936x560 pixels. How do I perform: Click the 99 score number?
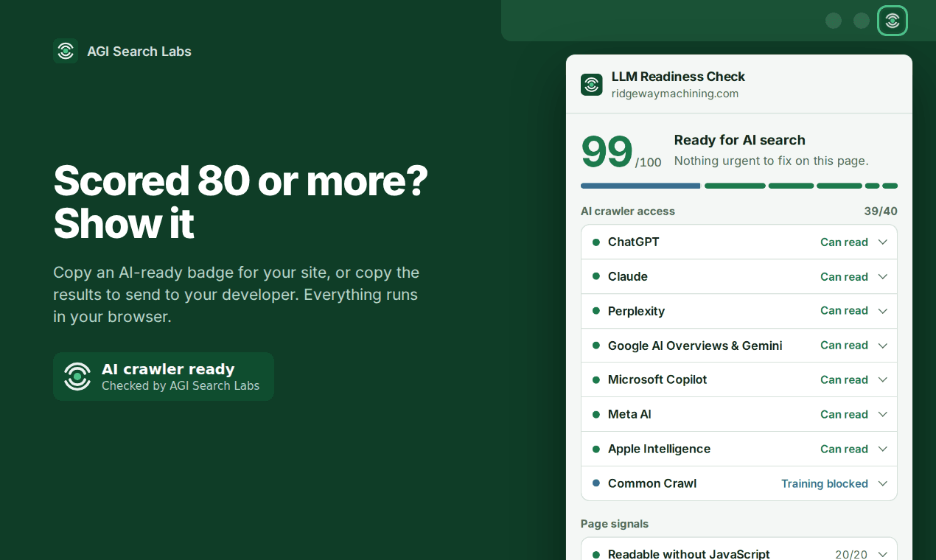[607, 151]
